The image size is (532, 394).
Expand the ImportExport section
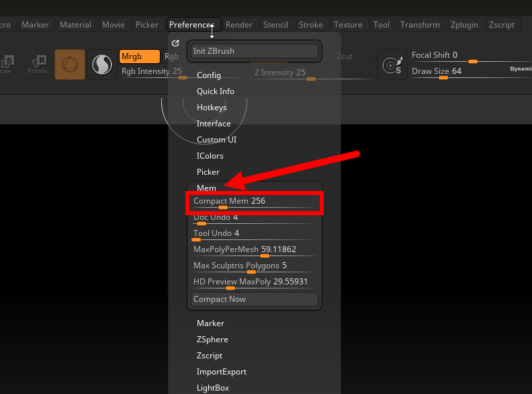(222, 372)
